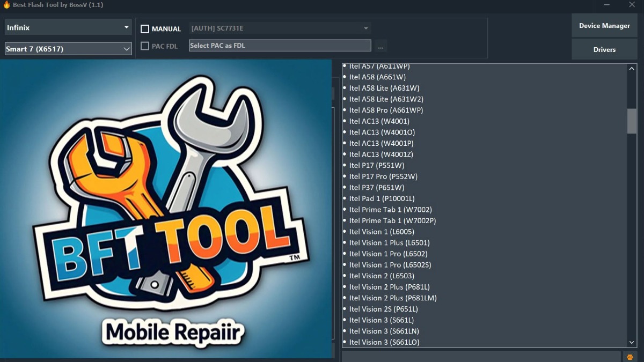Select Itel Vision 3 (S661L) entry
644x362 pixels.
[382, 320]
